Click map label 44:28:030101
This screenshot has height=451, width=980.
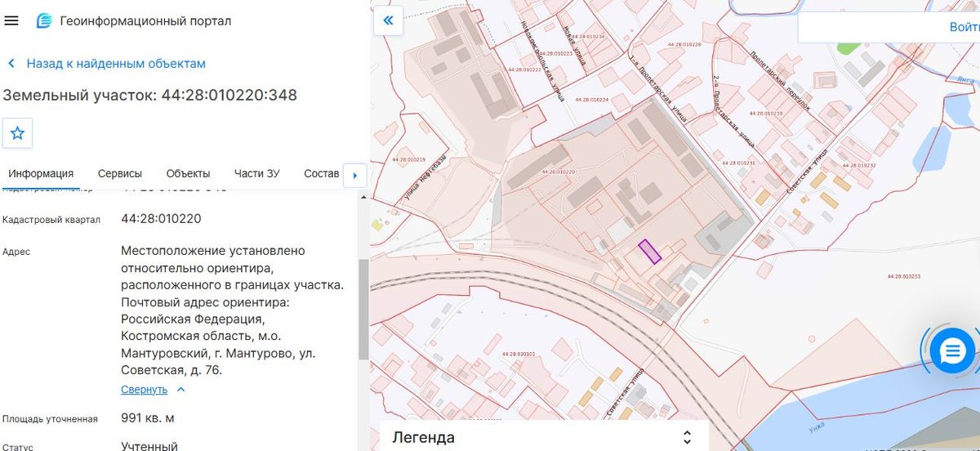coord(519,354)
